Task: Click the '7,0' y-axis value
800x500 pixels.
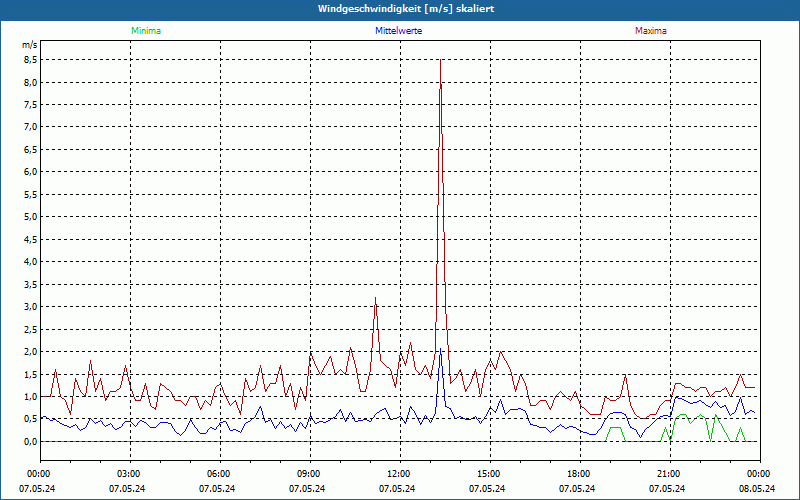Action: coord(31,127)
